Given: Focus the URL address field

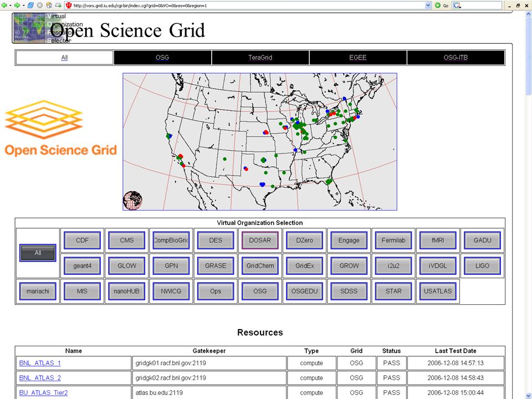Looking at the screenshot, I should [x=248, y=6].
